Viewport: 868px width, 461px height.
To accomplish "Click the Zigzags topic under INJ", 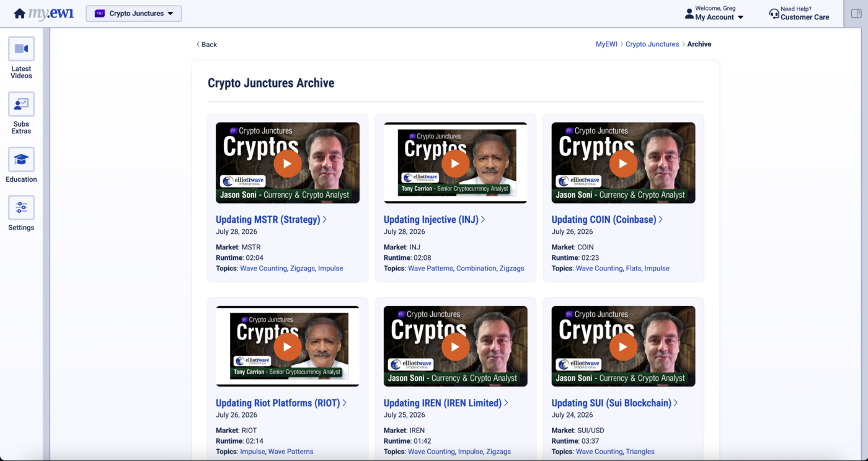I will click(511, 269).
